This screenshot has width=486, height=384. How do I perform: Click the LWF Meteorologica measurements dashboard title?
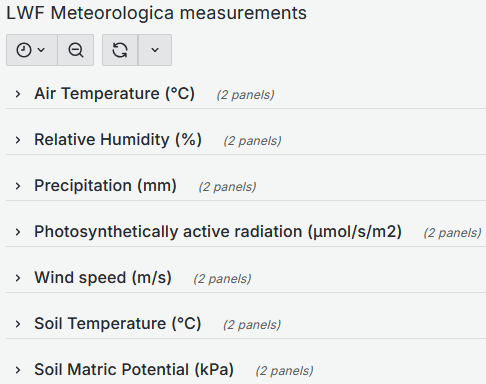156,13
